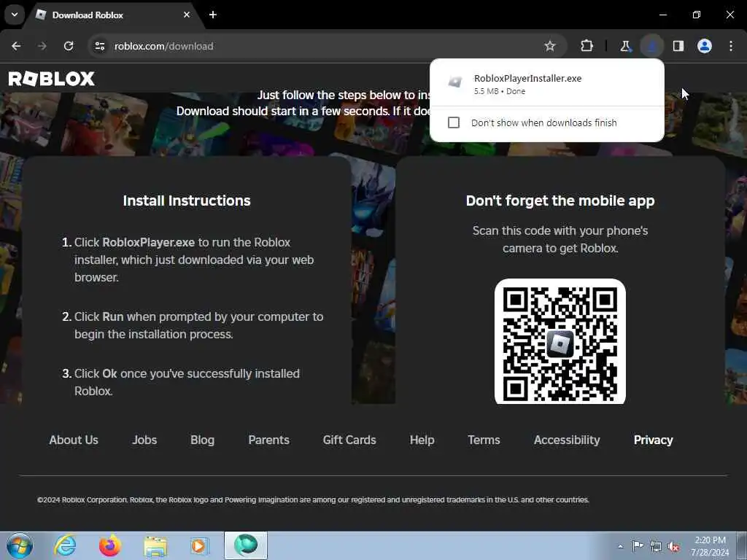Open the side panel icon
The height and width of the screenshot is (560, 747).
[x=678, y=46]
